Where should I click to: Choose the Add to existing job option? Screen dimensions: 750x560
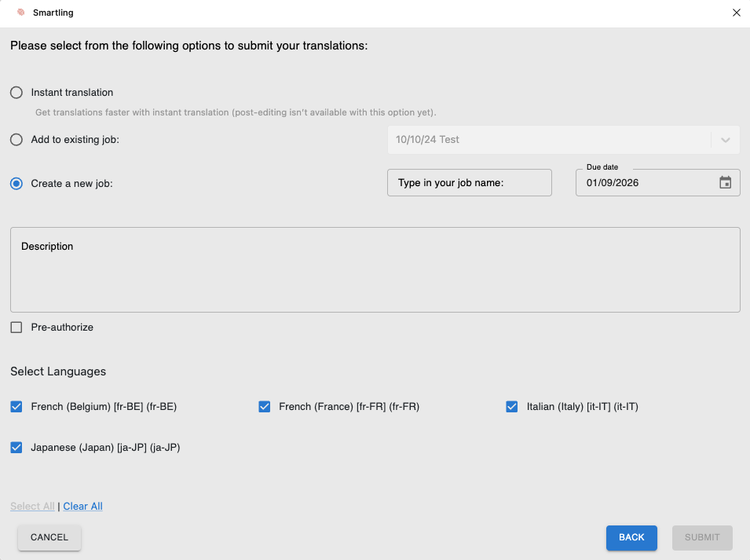coord(16,140)
